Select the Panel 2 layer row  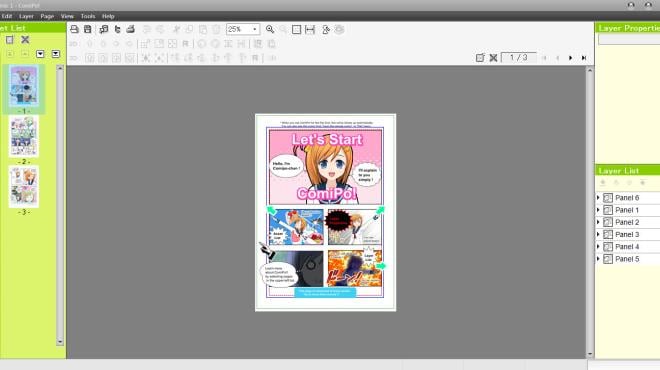(628, 222)
